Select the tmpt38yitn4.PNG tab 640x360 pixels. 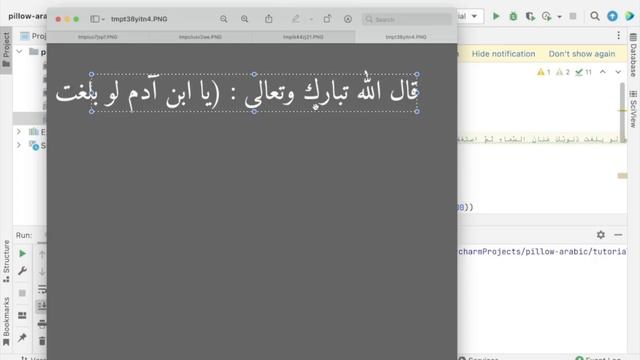(406, 37)
